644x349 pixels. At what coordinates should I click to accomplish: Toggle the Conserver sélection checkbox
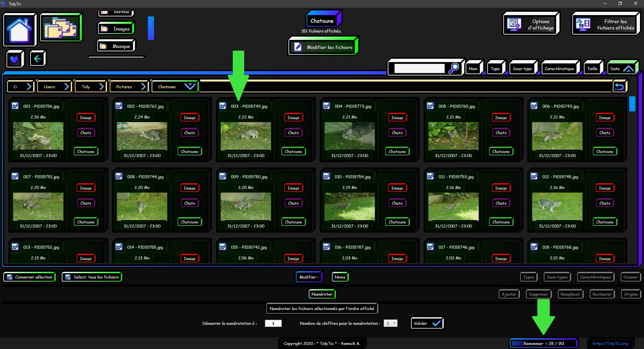point(10,277)
